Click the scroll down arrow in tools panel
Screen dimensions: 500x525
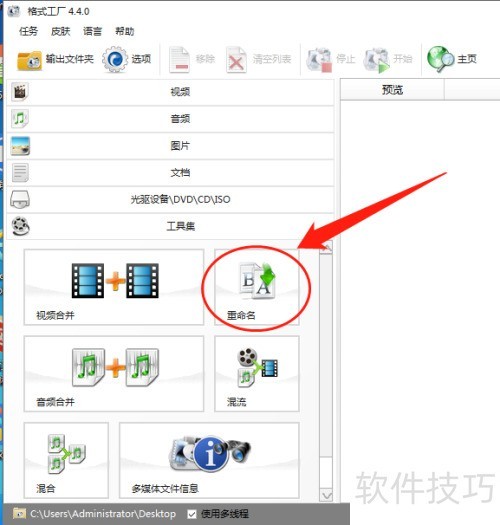pos(326,495)
